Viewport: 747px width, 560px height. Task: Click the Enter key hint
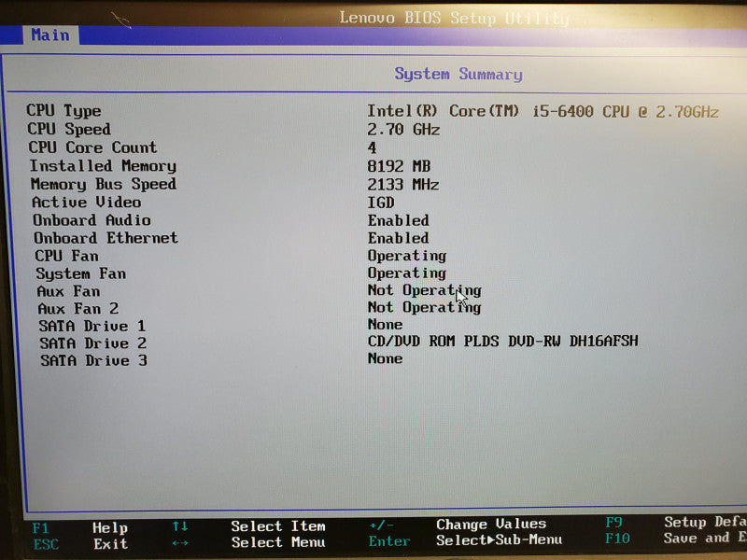(389, 541)
